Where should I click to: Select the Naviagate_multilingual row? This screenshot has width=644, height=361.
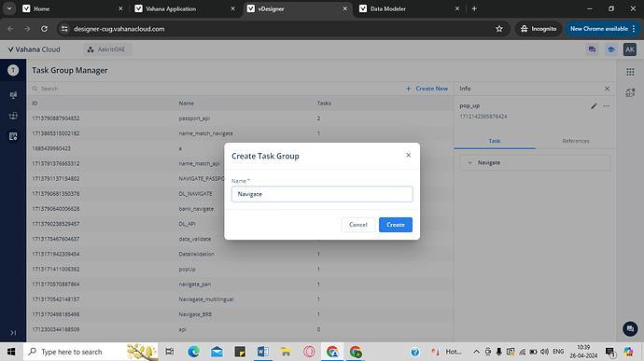(240, 299)
